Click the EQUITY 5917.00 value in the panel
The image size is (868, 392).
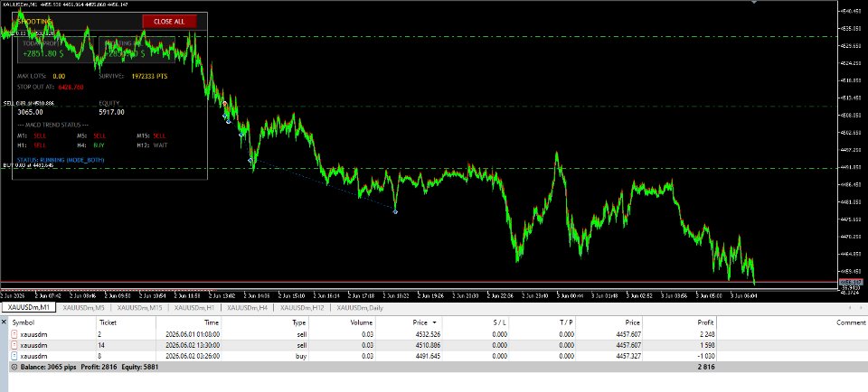tap(112, 112)
